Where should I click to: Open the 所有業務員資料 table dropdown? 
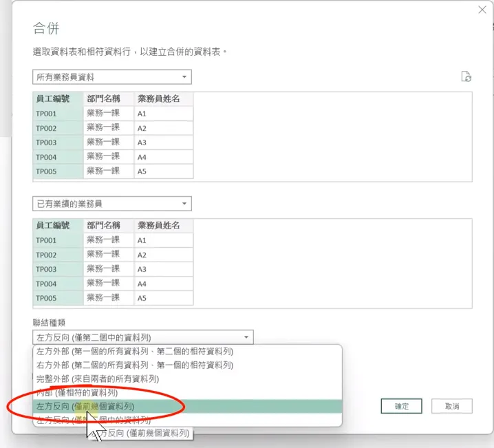click(x=112, y=77)
